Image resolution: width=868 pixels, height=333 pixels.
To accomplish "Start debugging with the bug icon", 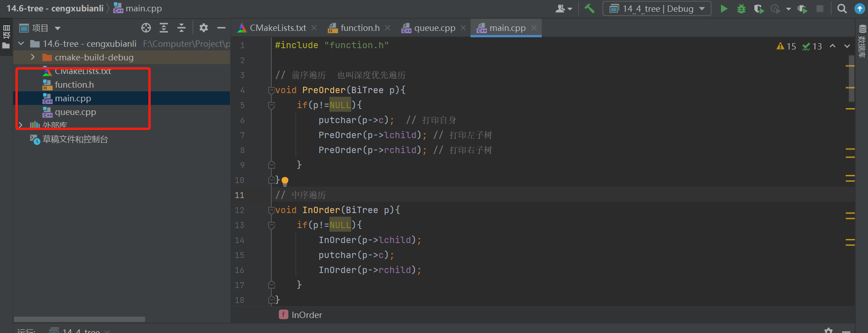I will click(x=741, y=9).
